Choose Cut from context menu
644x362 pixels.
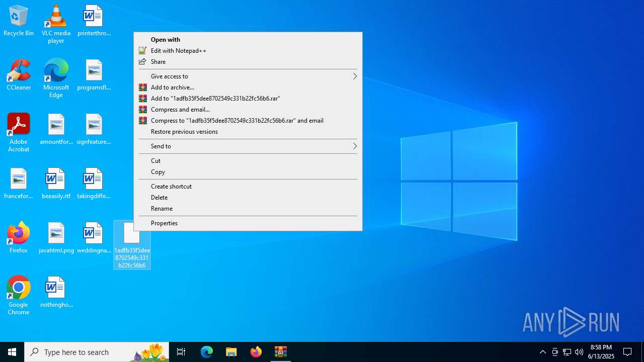(x=248, y=161)
